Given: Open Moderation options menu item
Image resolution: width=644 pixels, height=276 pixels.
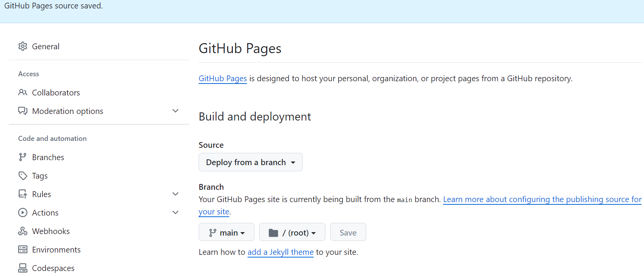Looking at the screenshot, I should coord(67,111).
